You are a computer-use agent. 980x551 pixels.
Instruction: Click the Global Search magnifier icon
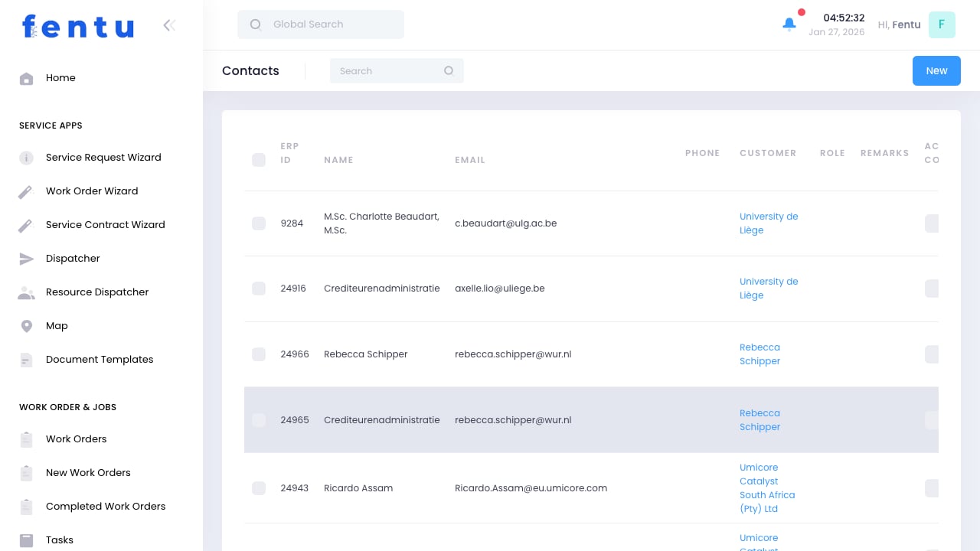coord(256,24)
